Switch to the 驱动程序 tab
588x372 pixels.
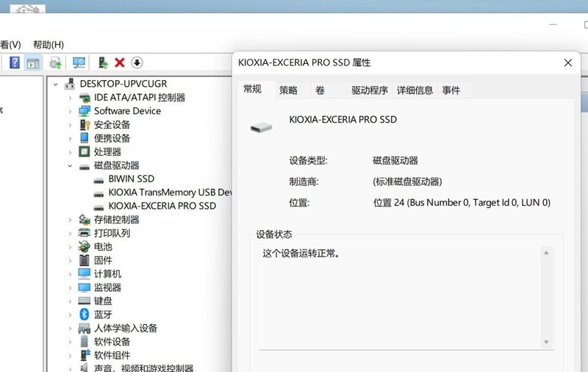[x=370, y=90]
